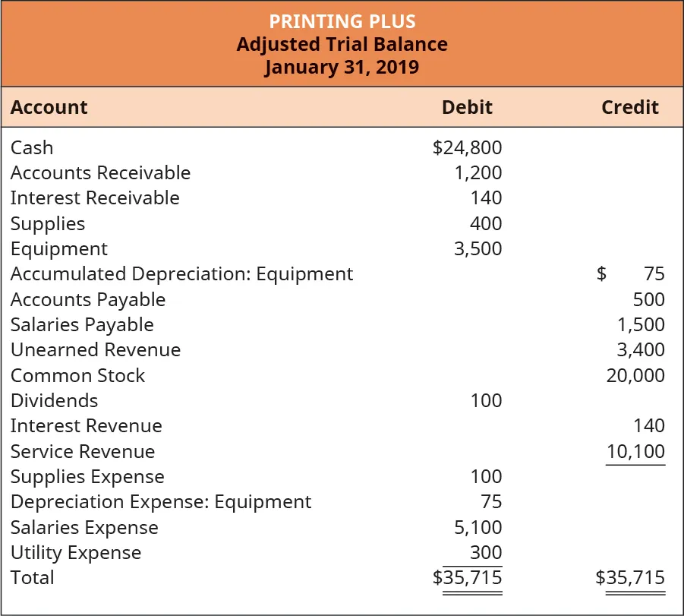Click the Salaries Expense debit 5,100

478,528
